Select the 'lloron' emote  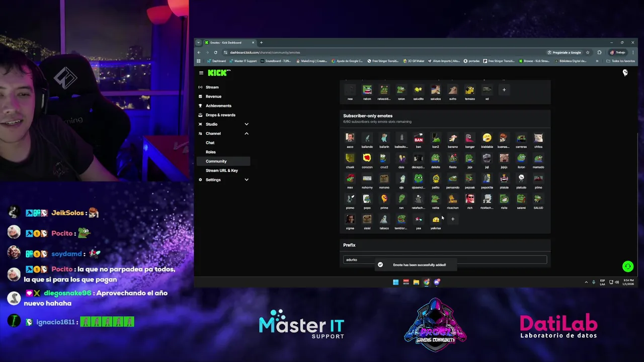(521, 158)
